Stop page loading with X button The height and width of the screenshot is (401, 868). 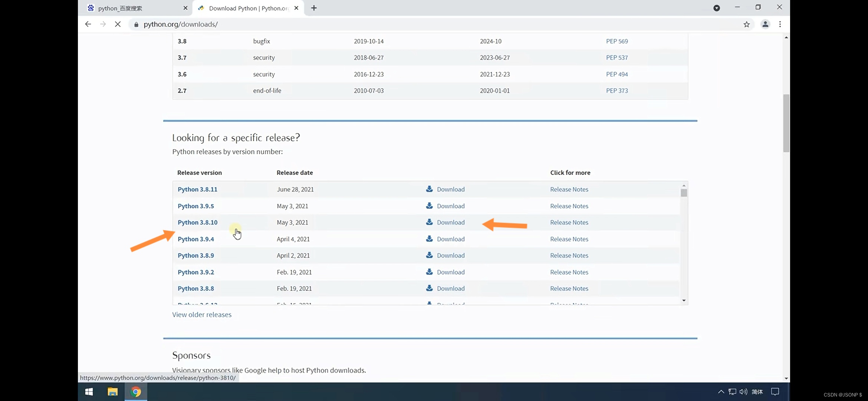pyautogui.click(x=118, y=24)
